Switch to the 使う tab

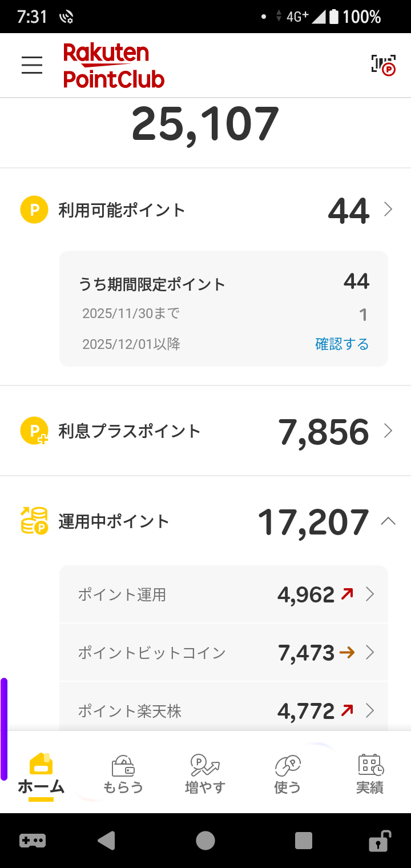(288, 774)
